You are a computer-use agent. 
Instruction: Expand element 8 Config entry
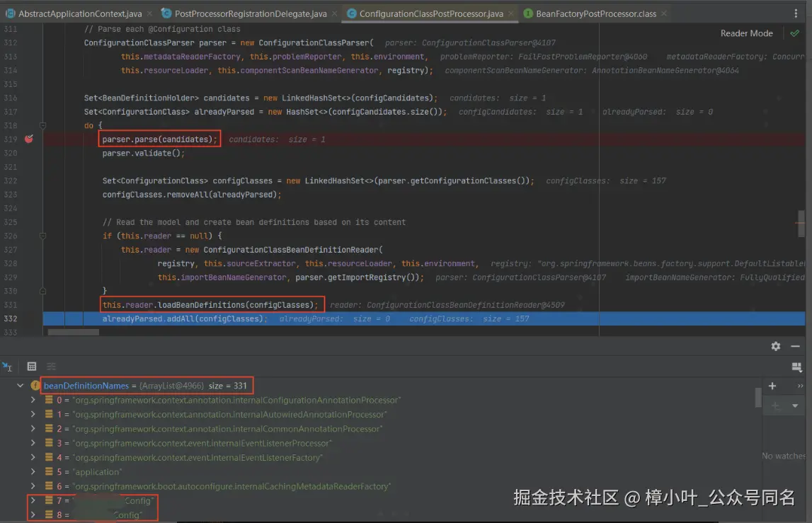coord(33,515)
